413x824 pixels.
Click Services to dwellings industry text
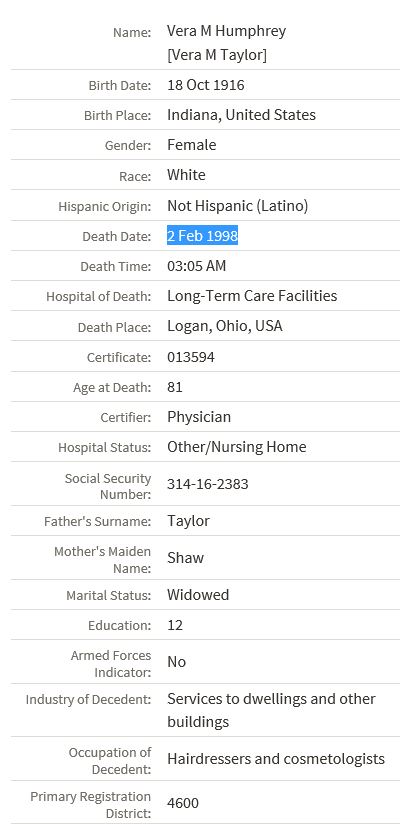click(271, 710)
